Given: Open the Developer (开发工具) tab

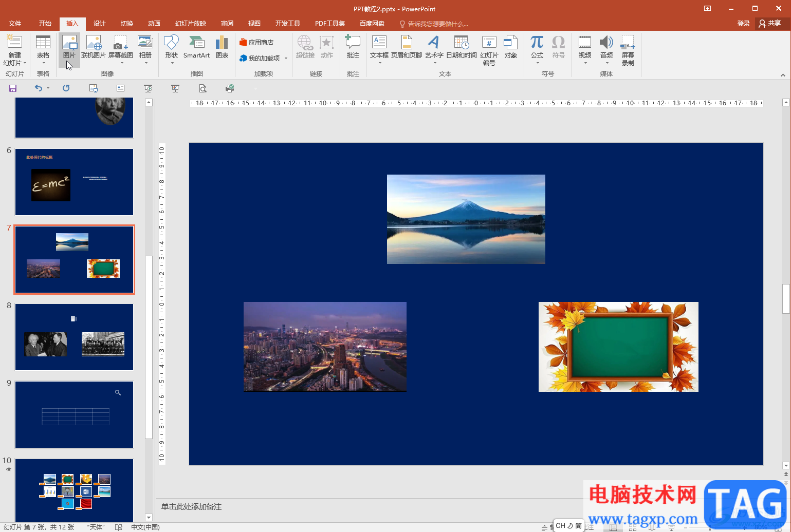Looking at the screenshot, I should pyautogui.click(x=287, y=24).
